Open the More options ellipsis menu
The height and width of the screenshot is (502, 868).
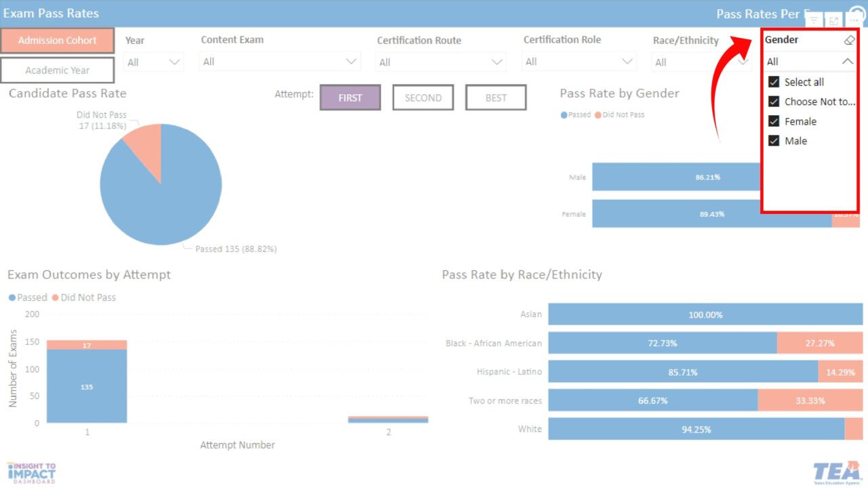pos(853,20)
